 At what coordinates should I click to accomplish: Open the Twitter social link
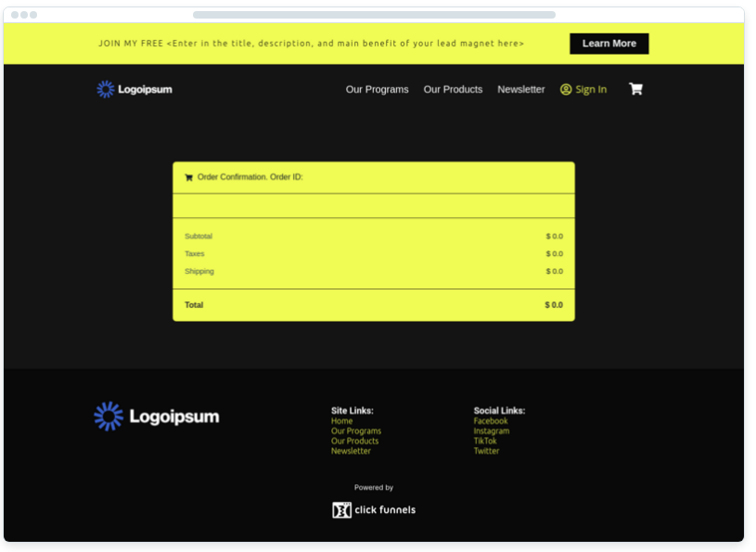(486, 452)
